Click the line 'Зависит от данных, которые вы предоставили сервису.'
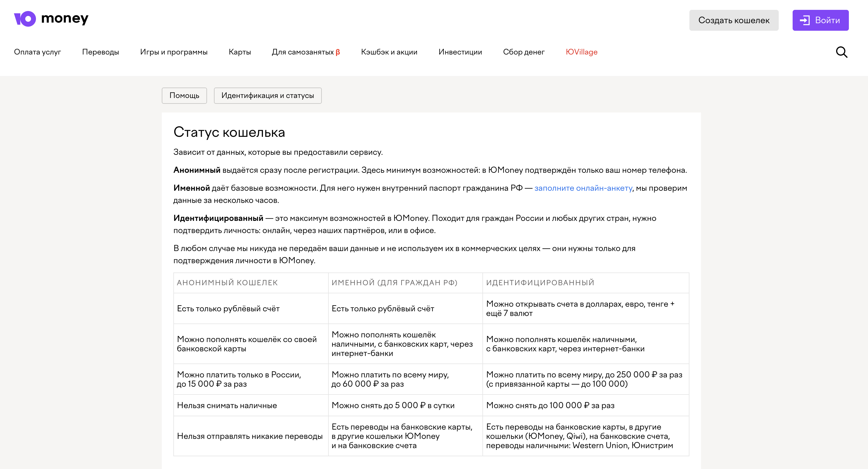This screenshot has width=868, height=469. click(278, 152)
